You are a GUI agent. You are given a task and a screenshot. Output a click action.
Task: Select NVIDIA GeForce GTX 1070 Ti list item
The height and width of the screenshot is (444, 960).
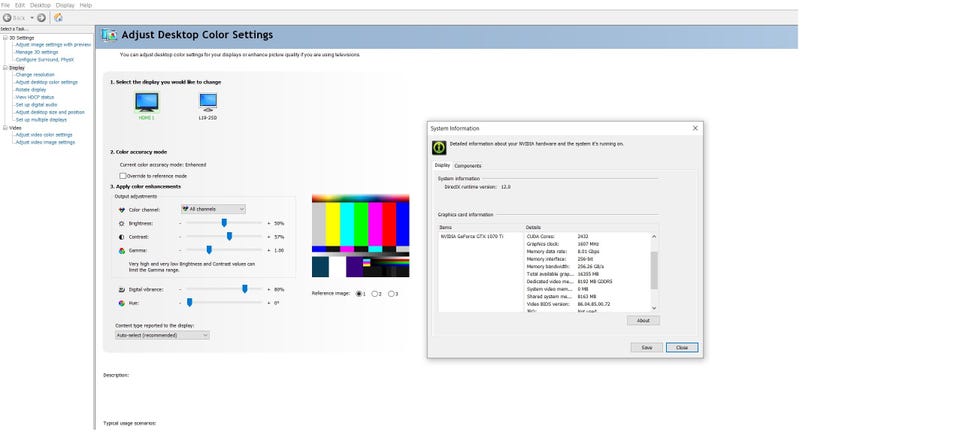[471, 236]
